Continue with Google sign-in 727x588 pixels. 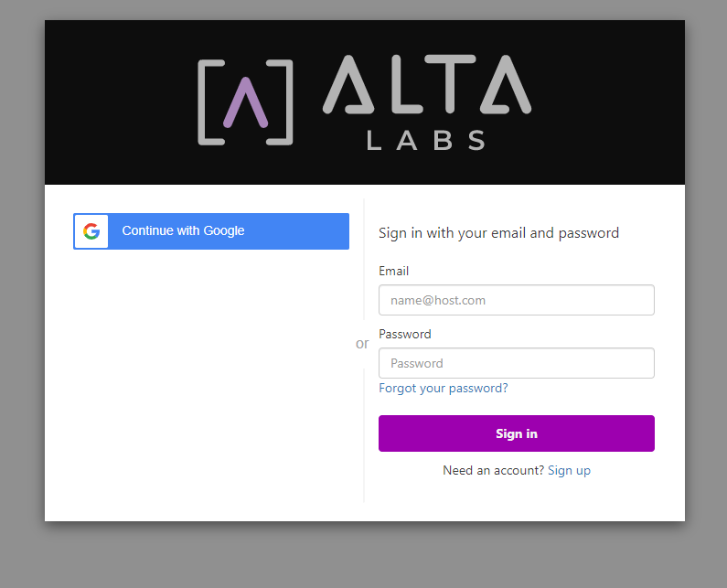tap(211, 231)
